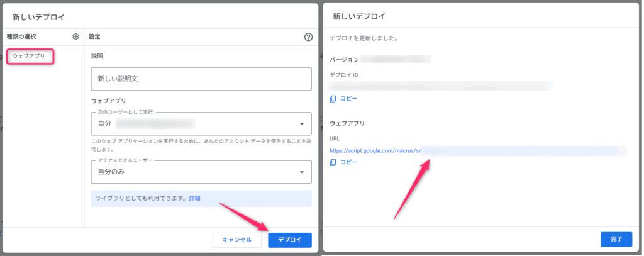The image size is (644, 256).
Task: Click the ライブラリとしても利用できます notice text
Action: [x=142, y=198]
